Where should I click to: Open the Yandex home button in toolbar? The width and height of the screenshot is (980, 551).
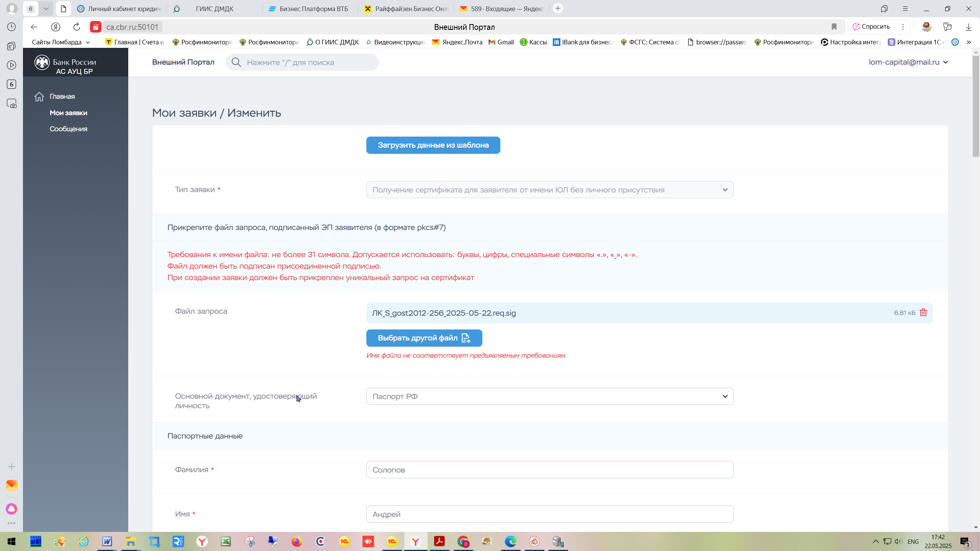click(x=56, y=27)
